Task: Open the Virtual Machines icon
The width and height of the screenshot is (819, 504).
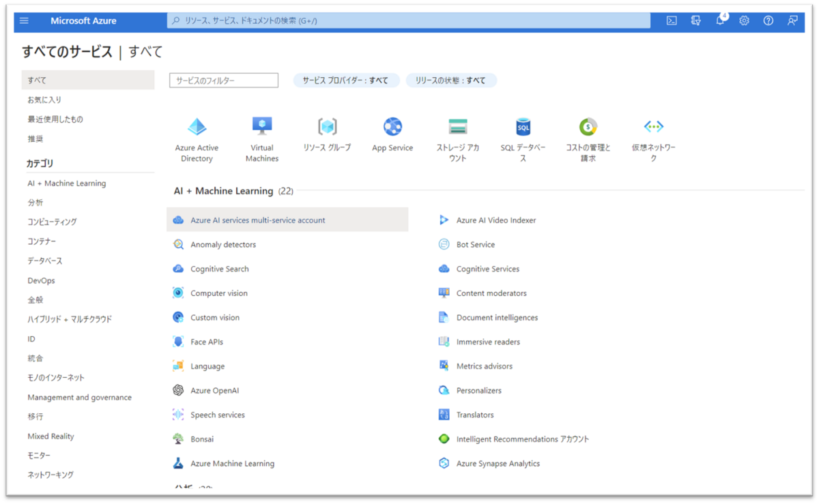Action: [262, 126]
